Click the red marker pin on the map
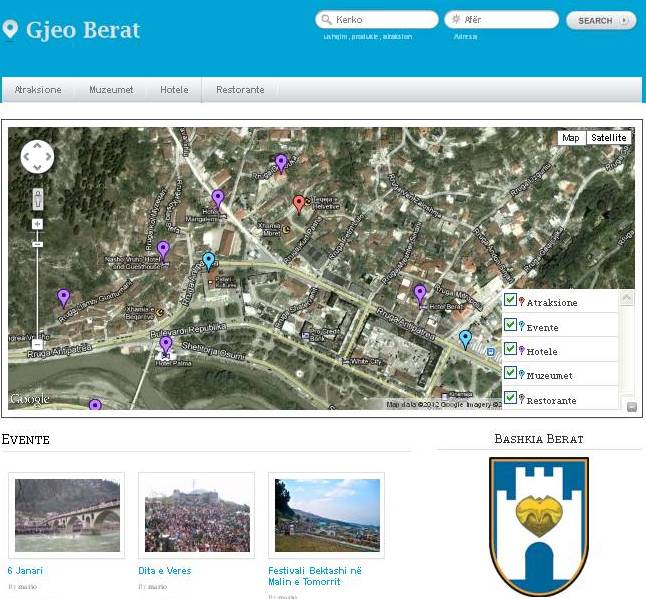Image resolution: width=646 pixels, height=599 pixels. pyautogui.click(x=298, y=204)
